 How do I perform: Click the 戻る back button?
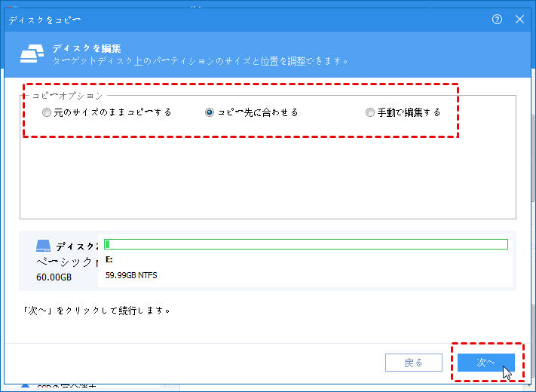point(414,363)
